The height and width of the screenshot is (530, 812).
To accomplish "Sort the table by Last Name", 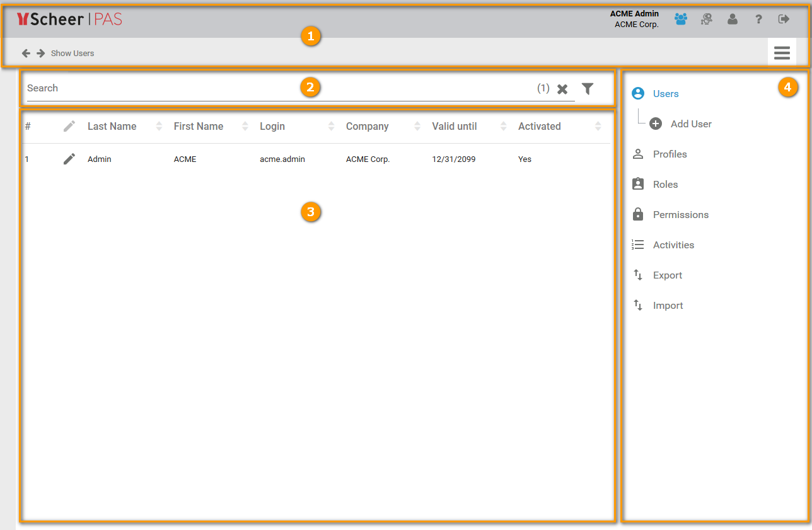I will pos(112,126).
